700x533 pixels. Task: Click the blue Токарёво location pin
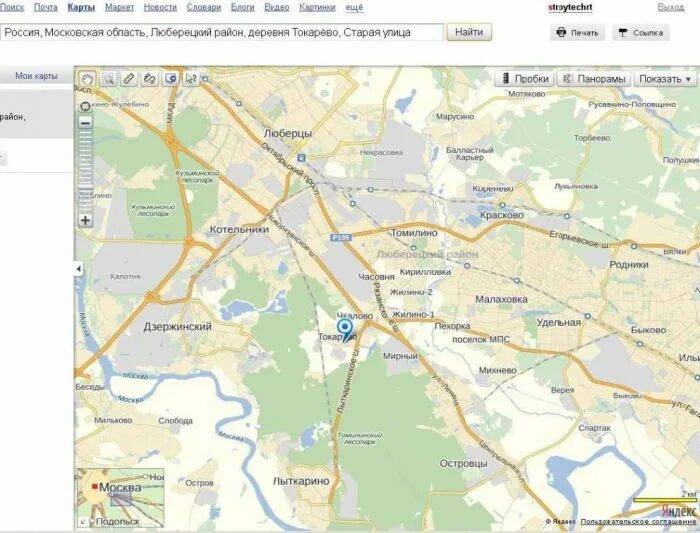tap(345, 330)
